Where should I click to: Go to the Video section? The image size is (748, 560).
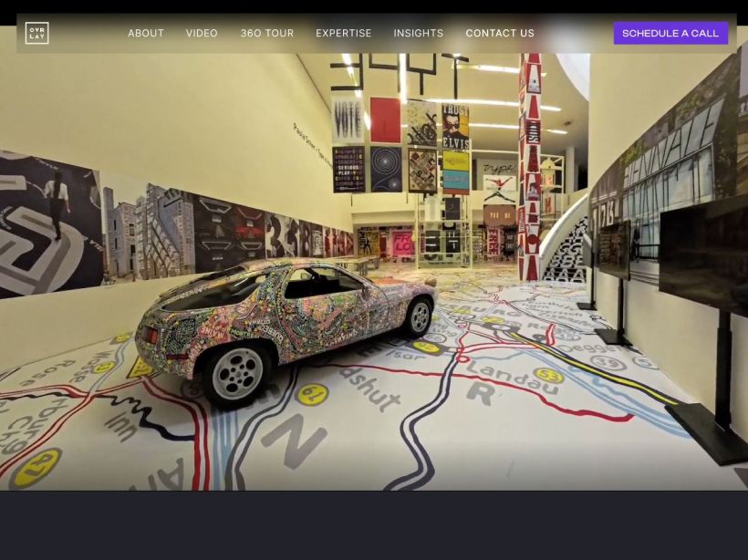click(x=202, y=33)
